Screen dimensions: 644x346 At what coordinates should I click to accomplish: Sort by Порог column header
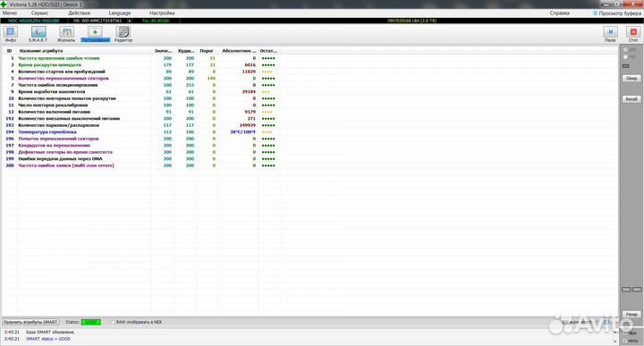[x=207, y=51]
